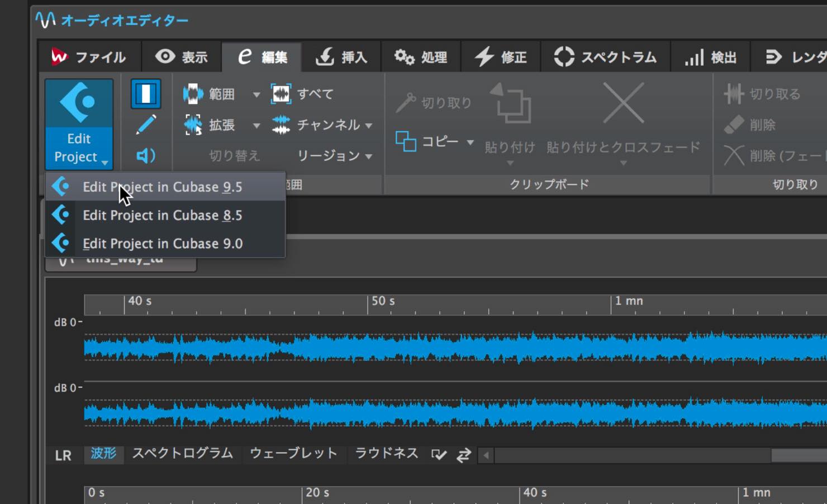Screen dimensions: 827x504
Task: Open the 修正 tab
Action: click(501, 56)
